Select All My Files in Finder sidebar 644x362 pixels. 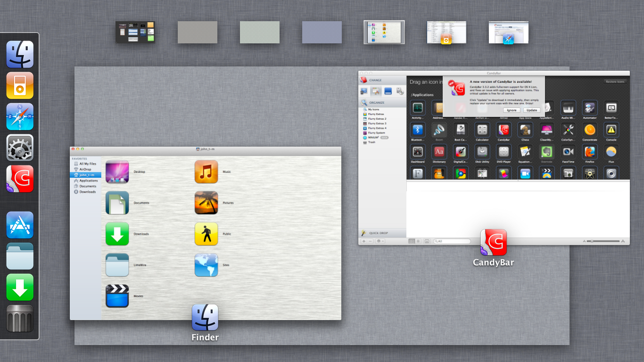tap(85, 164)
